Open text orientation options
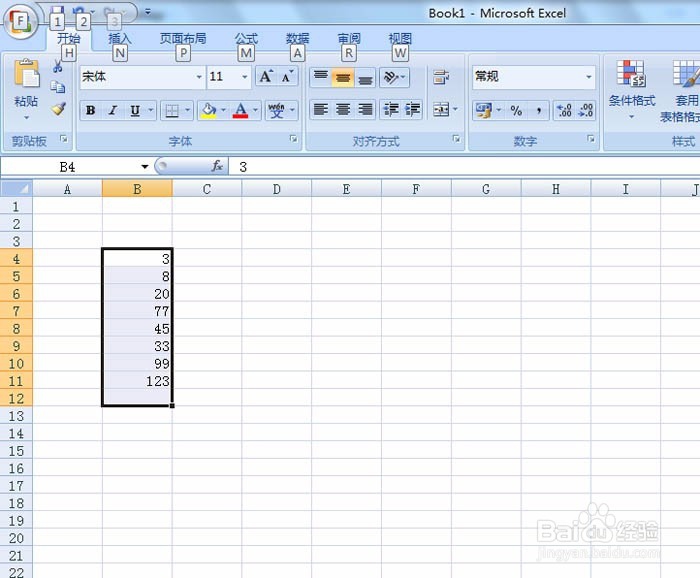The width and height of the screenshot is (700, 578). [x=394, y=77]
